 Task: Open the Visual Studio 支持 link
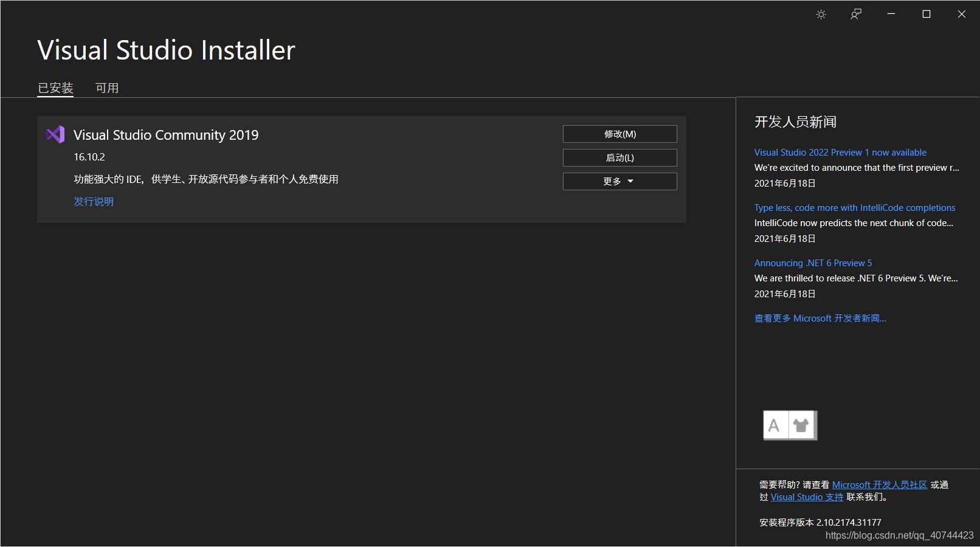(807, 497)
